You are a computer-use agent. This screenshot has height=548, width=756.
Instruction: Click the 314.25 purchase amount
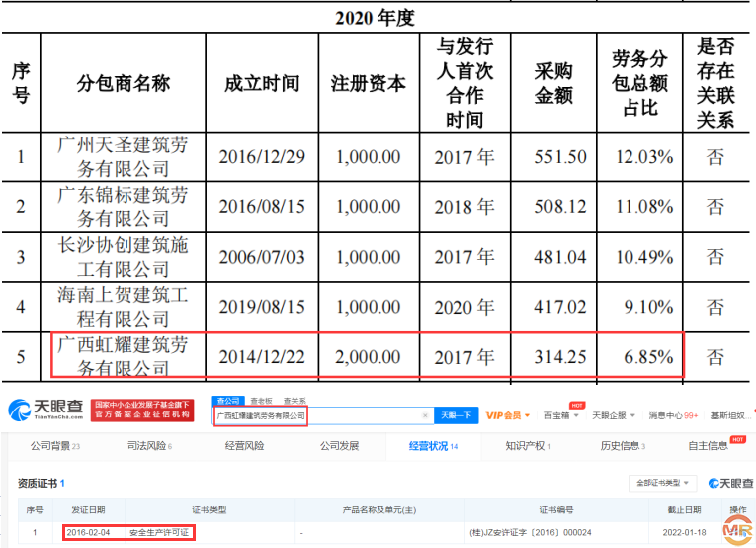click(560, 357)
